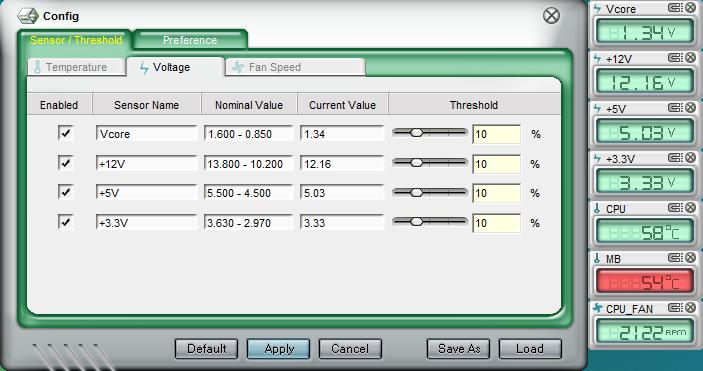The width and height of the screenshot is (703, 371).
Task: Click the lightning bolt icon beside +3.3V panel title
Action: 597,159
